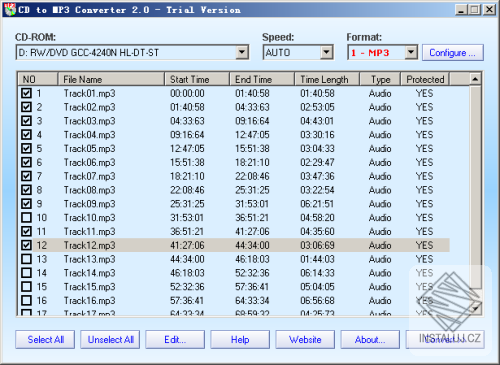The width and height of the screenshot is (500, 365).
Task: Check the Track10.mp3 checkbox
Action: click(x=26, y=218)
